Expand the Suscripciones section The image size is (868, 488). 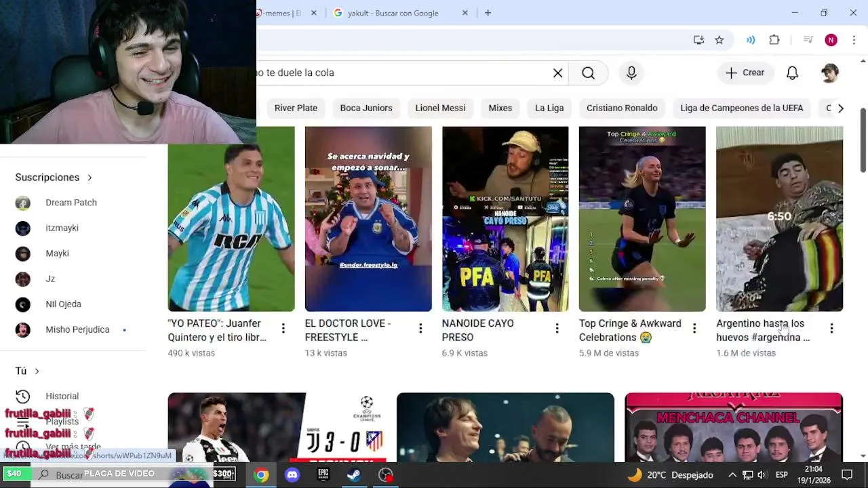click(54, 178)
